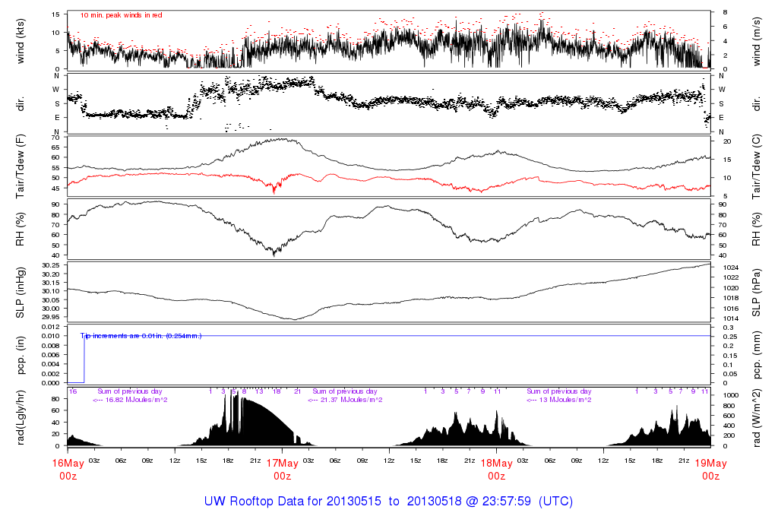This screenshot has height=532, width=778.
Task: Click the '10 min. peak winds in red' note
Action: (x=121, y=15)
